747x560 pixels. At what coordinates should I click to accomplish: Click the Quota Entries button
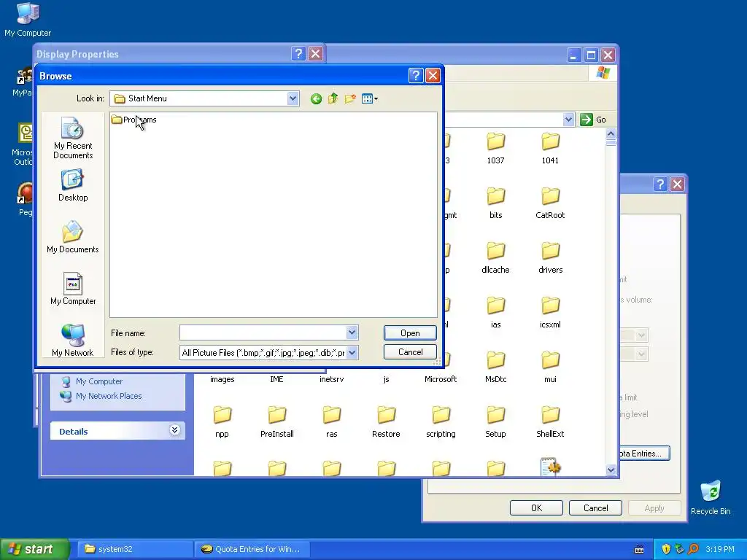tap(645, 454)
